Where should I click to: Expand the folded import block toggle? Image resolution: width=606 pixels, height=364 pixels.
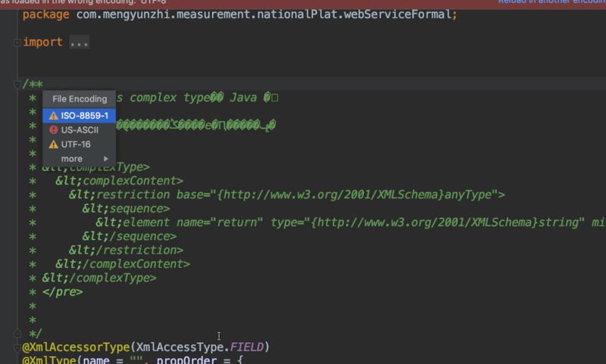click(x=17, y=42)
